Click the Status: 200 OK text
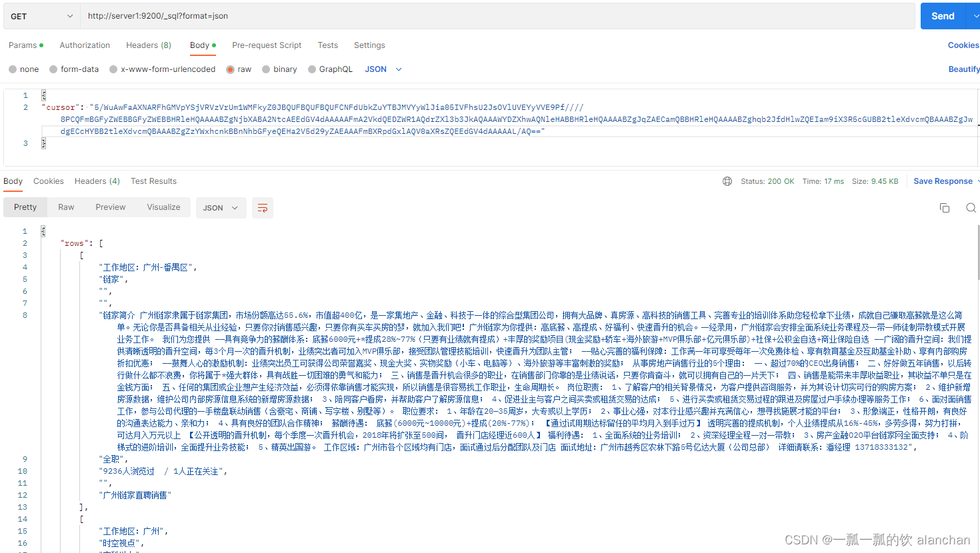Viewport: 980px width, 553px height. coord(767,181)
